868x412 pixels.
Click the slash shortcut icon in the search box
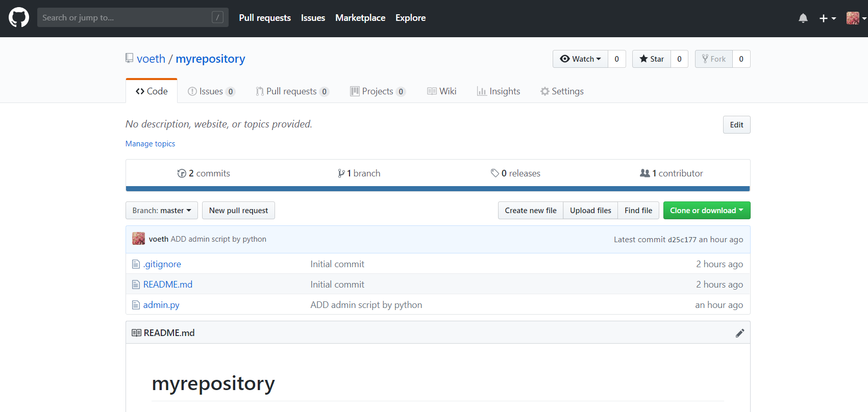tap(217, 17)
